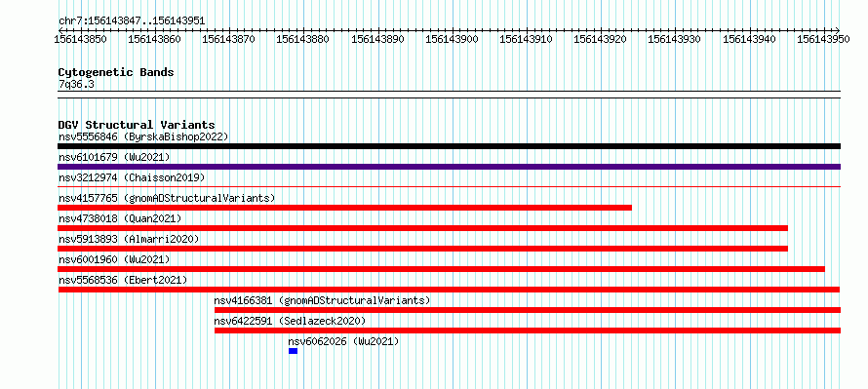Screen dimensions: 868x389
Task: Open nsv4738018 (Quan2021) variant label
Action: [x=120, y=218]
